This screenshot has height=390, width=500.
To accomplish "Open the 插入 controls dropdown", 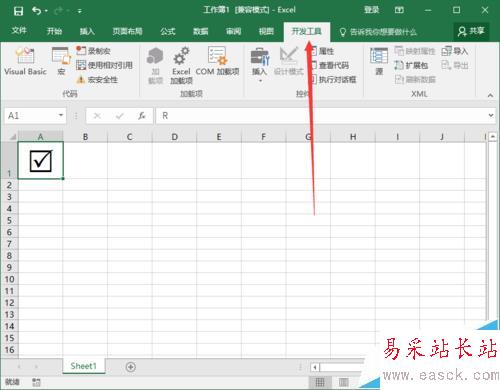I will tap(260, 65).
